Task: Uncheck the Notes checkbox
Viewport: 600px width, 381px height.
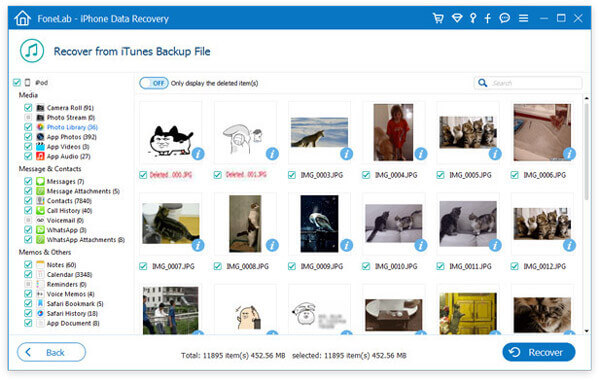Action: point(28,264)
